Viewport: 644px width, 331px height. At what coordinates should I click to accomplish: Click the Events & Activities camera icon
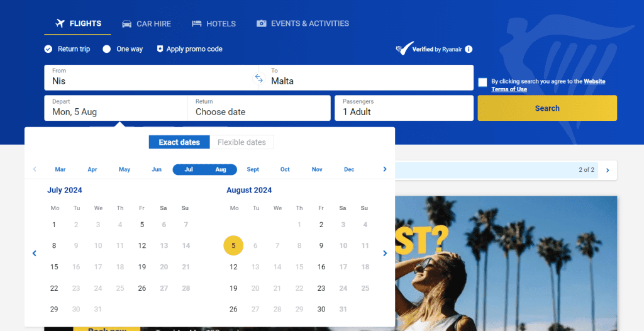(x=261, y=23)
